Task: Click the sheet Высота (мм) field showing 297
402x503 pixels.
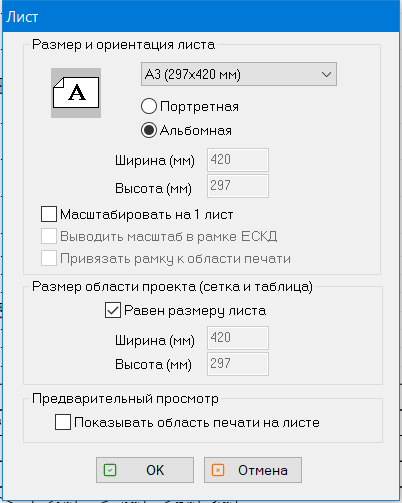Action: point(238,186)
